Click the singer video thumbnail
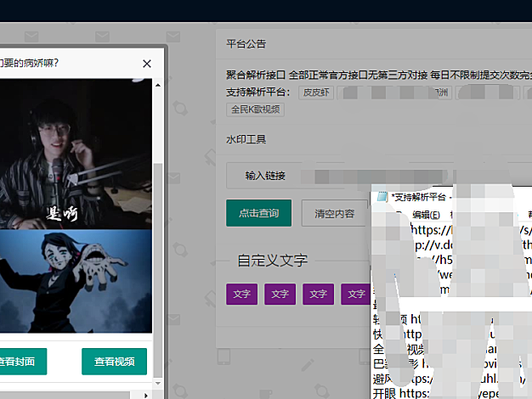This screenshot has height=399, width=532. click(x=76, y=155)
